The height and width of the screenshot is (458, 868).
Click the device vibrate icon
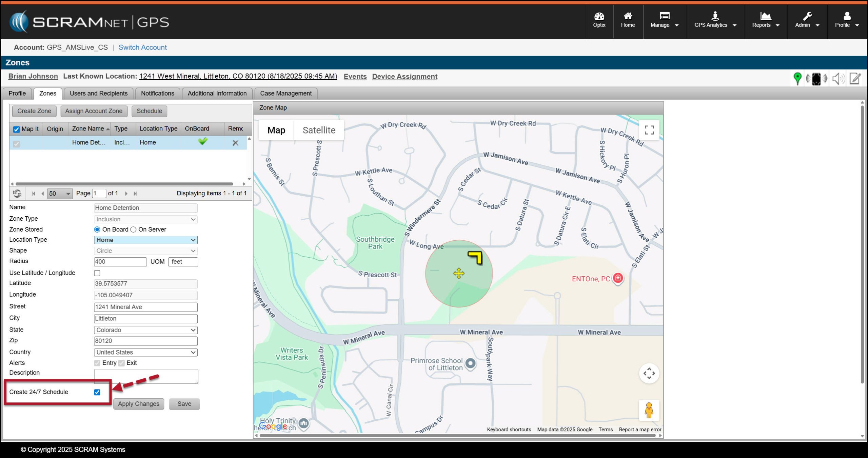(x=816, y=79)
